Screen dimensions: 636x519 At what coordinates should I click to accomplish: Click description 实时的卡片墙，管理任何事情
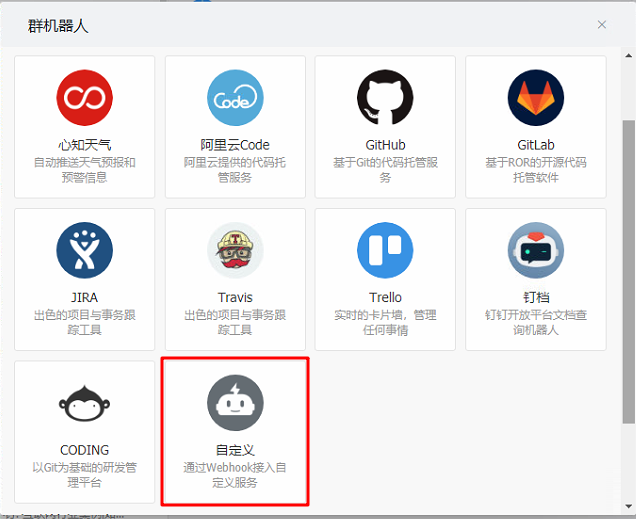385,322
